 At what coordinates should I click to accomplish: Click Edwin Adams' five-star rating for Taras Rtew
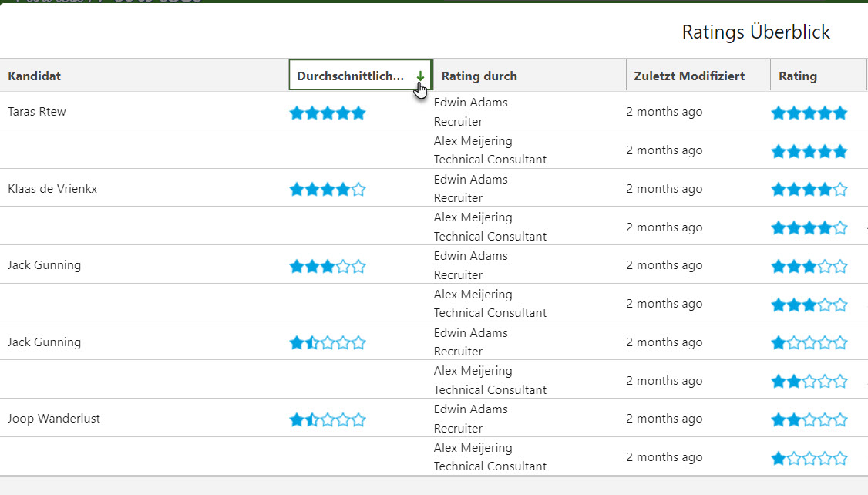[x=809, y=113]
